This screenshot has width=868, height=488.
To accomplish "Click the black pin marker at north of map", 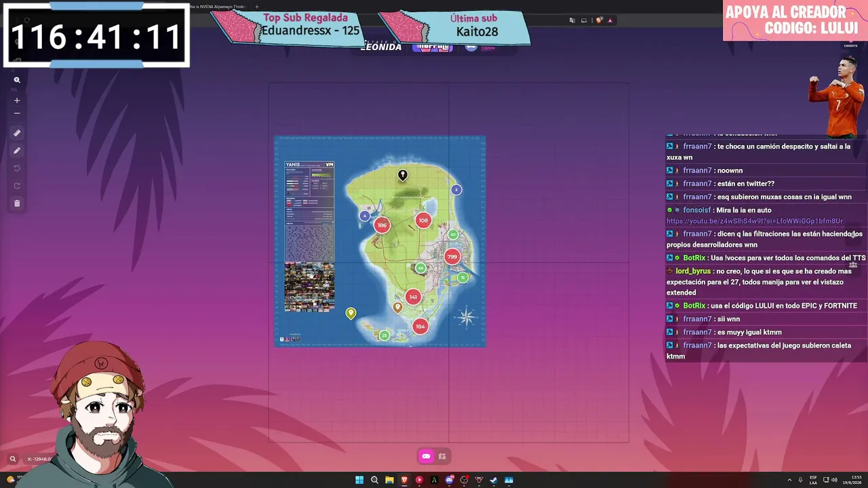I will click(402, 176).
